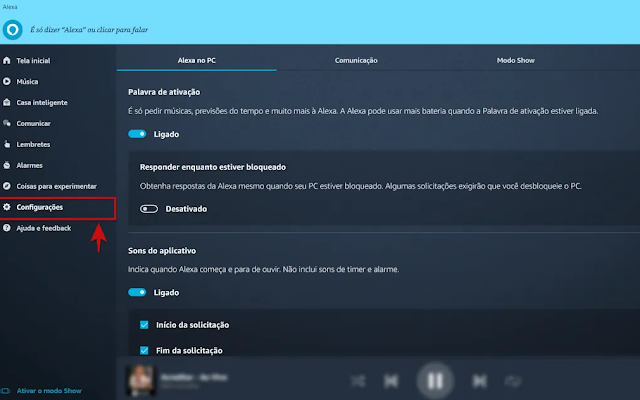Click the Alarmes clock icon
The image size is (640, 400).
tap(7, 165)
